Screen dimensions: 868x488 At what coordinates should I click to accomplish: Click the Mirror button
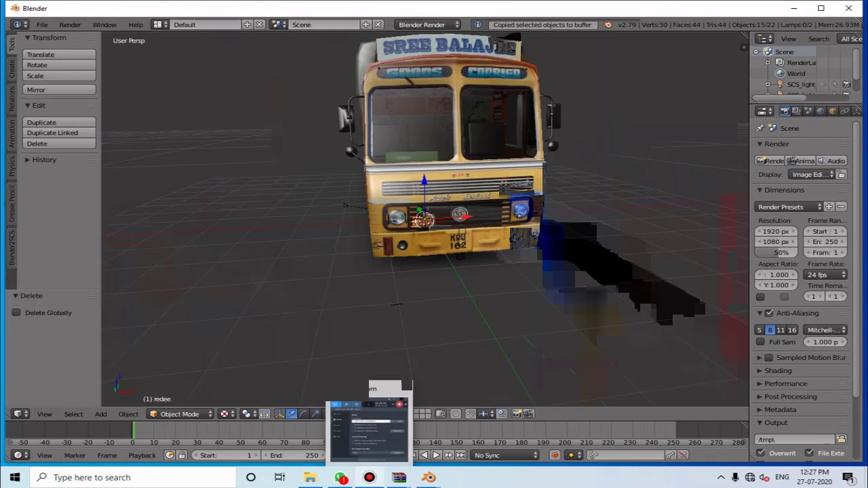[x=59, y=90]
